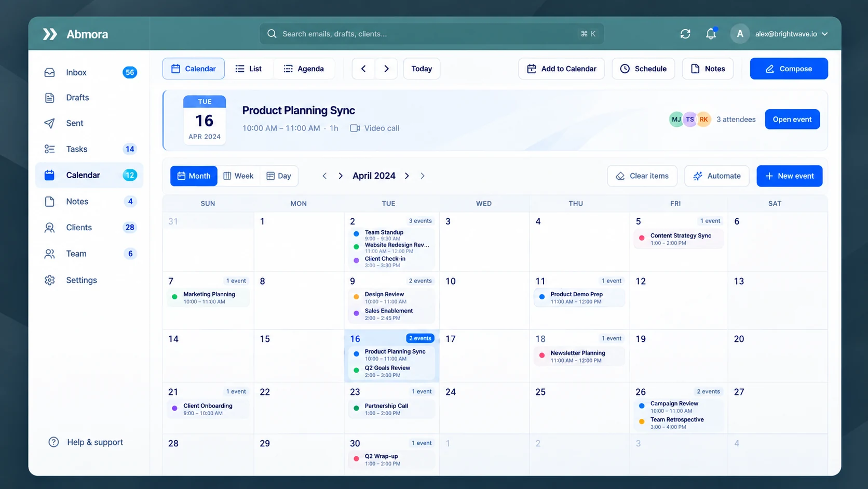Click first left chevron before April 2024
The height and width of the screenshot is (489, 868).
pyautogui.click(x=324, y=176)
